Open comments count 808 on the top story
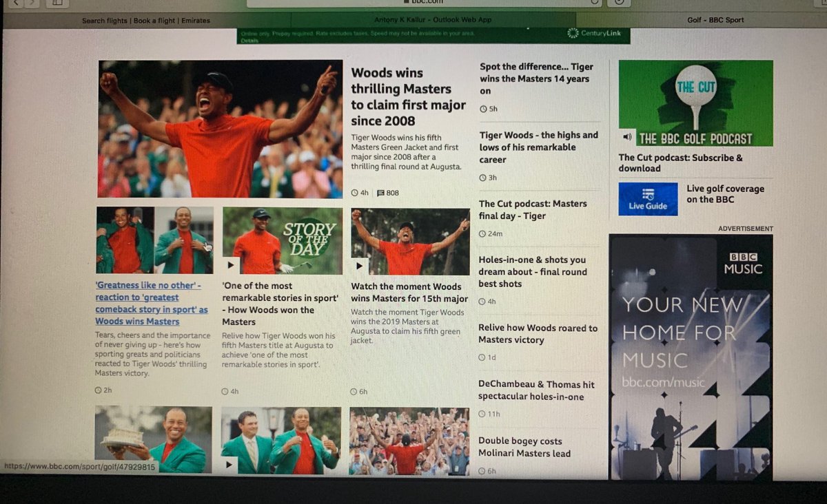 tap(388, 193)
